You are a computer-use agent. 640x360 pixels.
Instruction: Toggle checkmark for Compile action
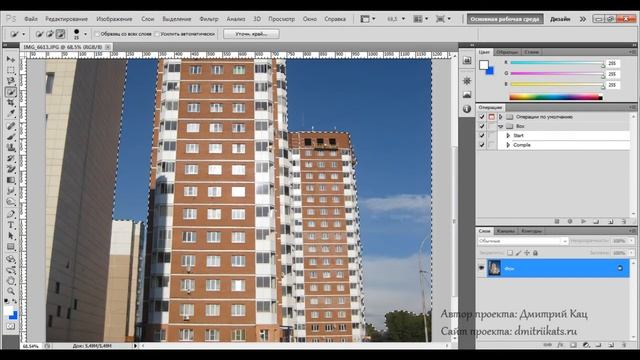coord(482,145)
